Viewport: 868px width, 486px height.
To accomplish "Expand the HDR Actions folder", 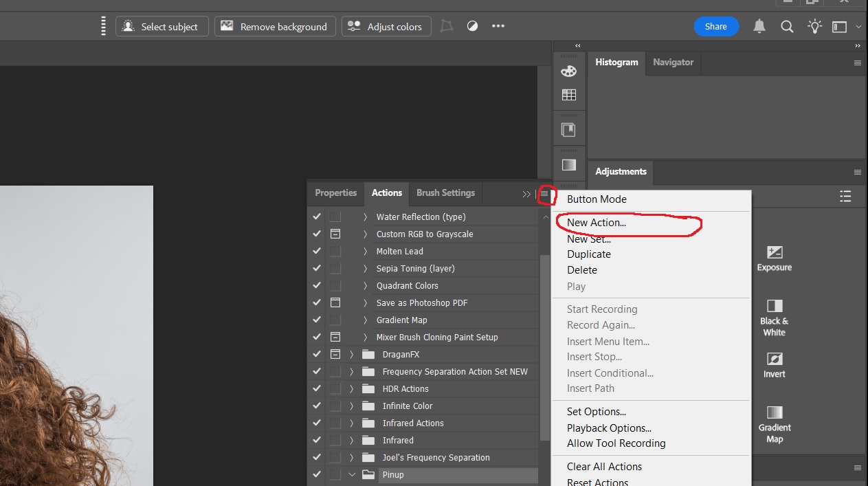I will coord(352,389).
